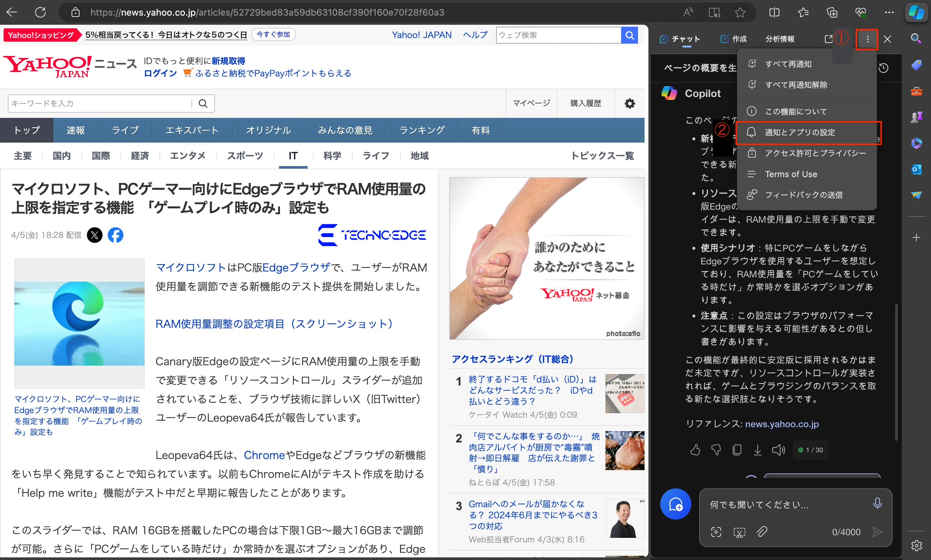The image size is (931, 560).
Task: Switch to Copilot 分析情報 tab
Action: pos(780,39)
